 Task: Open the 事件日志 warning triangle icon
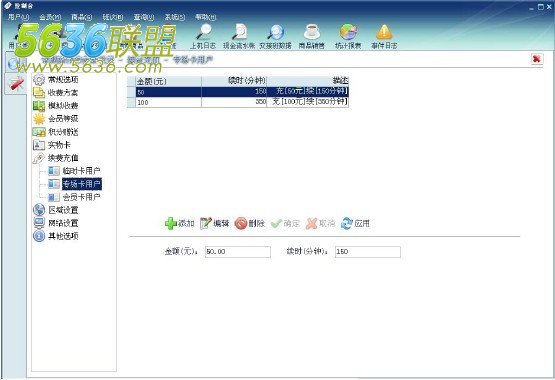[x=384, y=32]
